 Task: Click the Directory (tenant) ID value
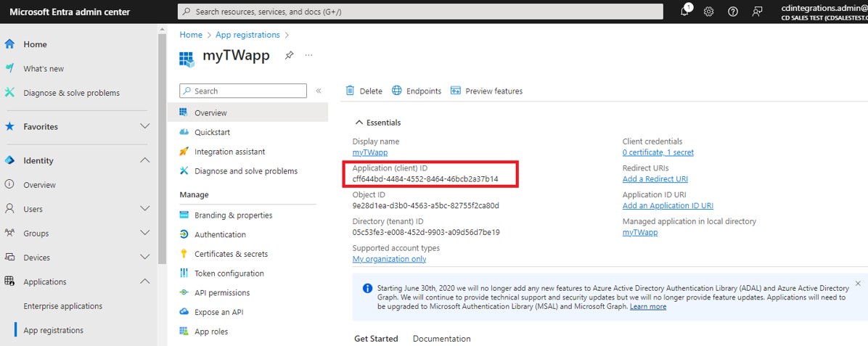(x=426, y=232)
